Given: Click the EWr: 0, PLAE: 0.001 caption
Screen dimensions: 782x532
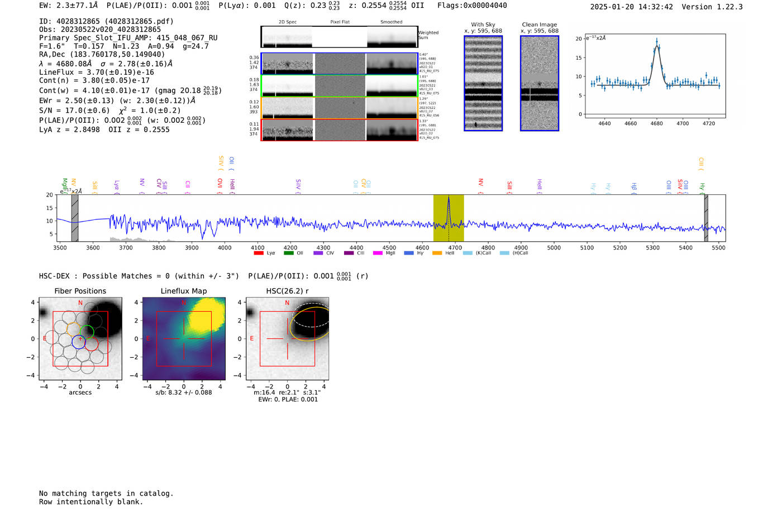Looking at the screenshot, I should coord(288,399).
